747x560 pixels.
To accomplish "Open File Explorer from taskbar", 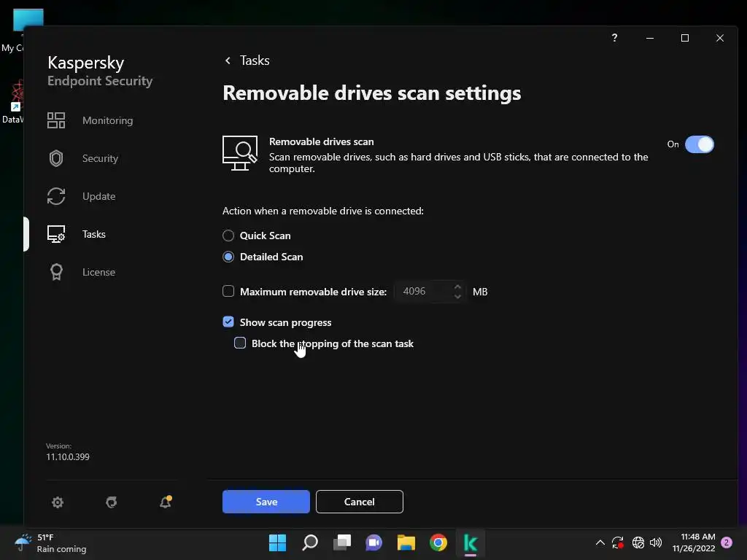I will (406, 542).
